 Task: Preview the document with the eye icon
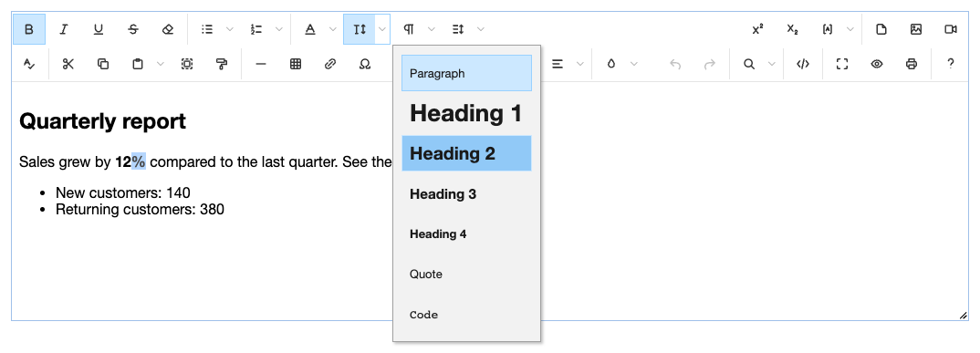[877, 64]
